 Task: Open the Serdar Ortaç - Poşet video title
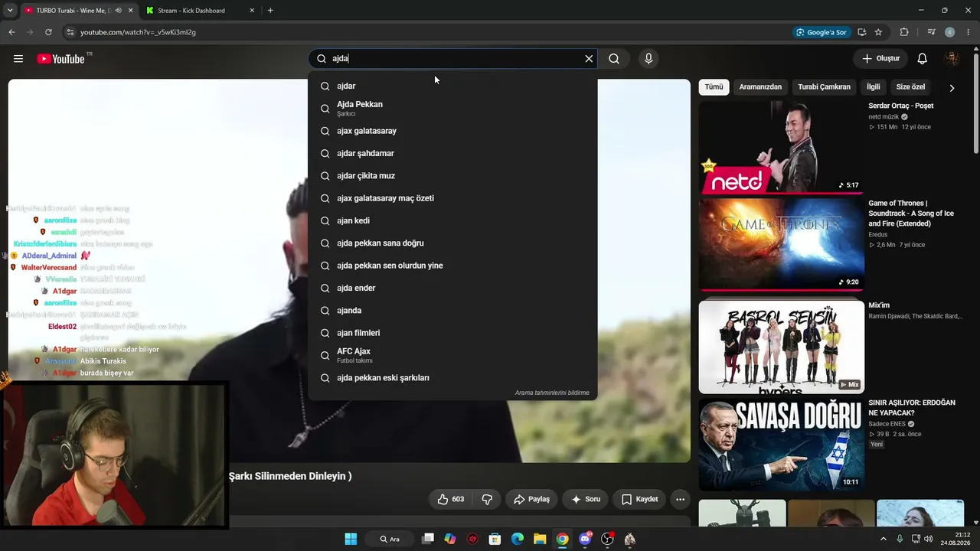point(900,106)
